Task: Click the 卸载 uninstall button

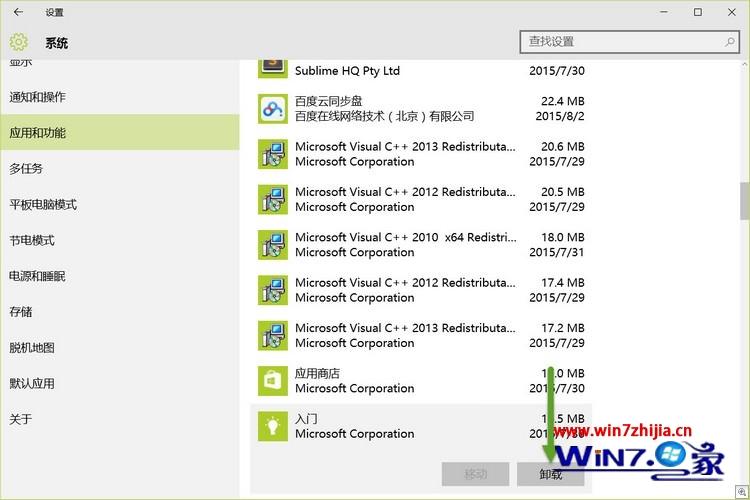Action: [x=551, y=474]
